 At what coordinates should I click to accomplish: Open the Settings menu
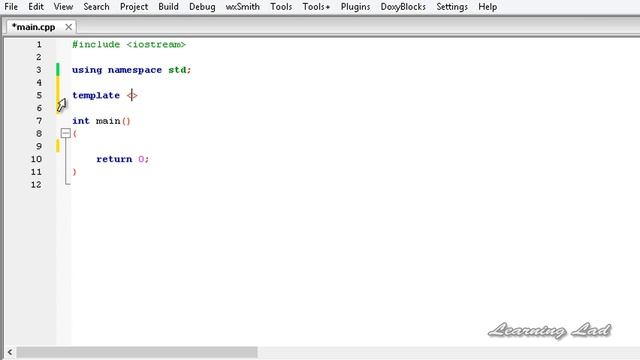[x=452, y=7]
